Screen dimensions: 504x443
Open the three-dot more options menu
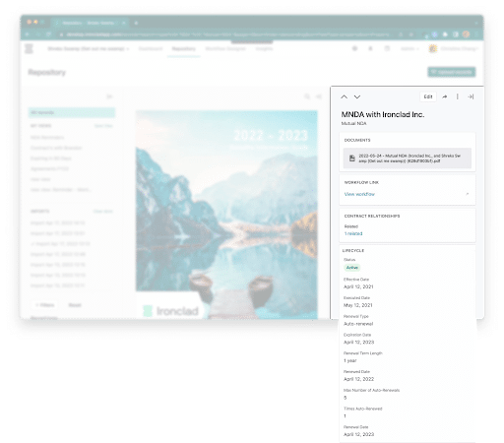tap(458, 96)
